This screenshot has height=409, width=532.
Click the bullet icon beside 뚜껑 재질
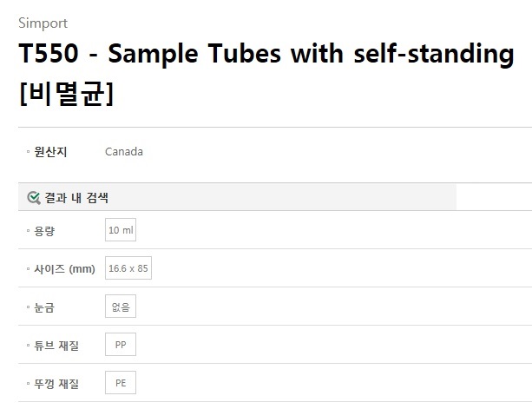pyautogui.click(x=28, y=384)
